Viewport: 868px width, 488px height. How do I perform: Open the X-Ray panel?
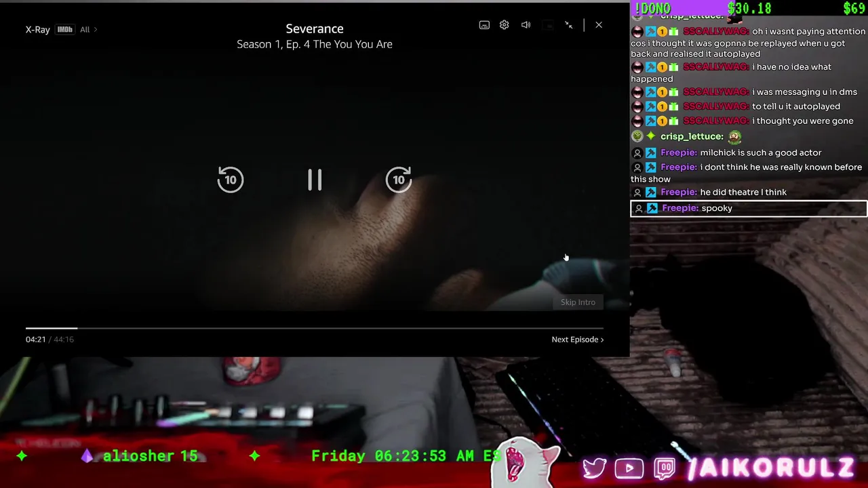tap(37, 30)
